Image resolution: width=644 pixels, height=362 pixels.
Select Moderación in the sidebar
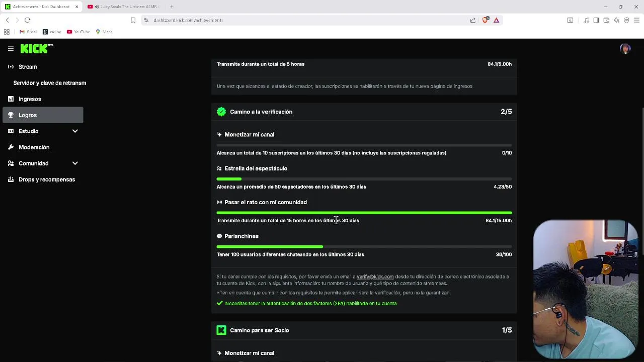pos(34,147)
